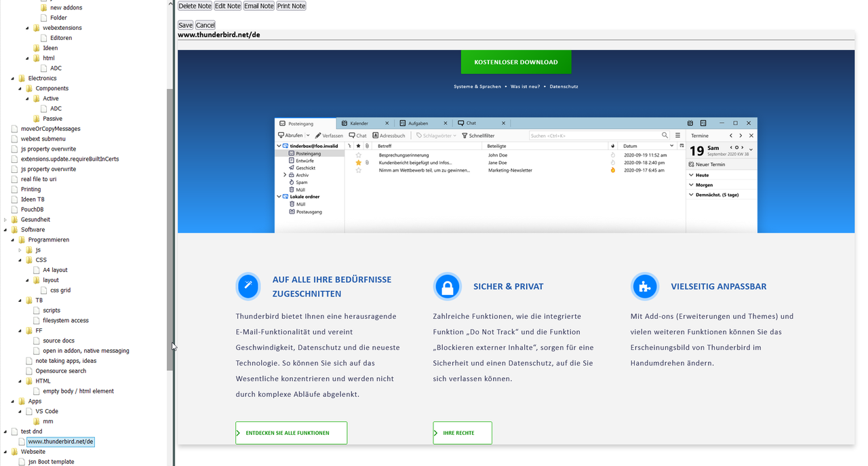Collapse the Software folder
Viewport: 868px width, 466px height.
point(5,230)
